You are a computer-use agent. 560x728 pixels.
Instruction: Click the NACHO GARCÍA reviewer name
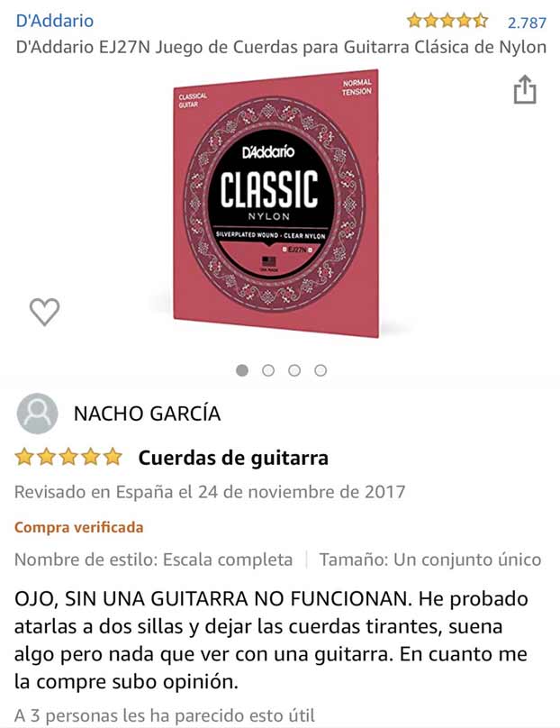point(147,414)
